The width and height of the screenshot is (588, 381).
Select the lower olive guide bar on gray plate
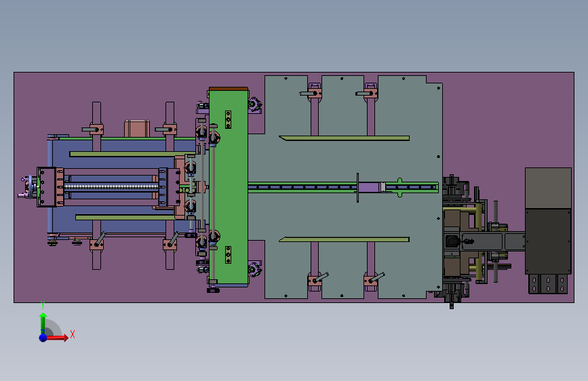click(x=345, y=239)
